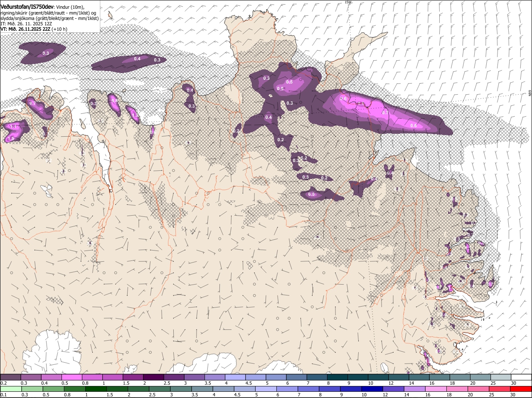The width and height of the screenshot is (532, 398).
Task: Click the '0.7' value in the large pink band
Action: 385,113
